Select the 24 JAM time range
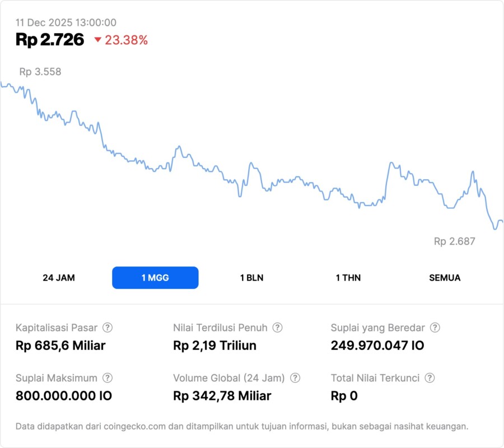This screenshot has height=448, width=504. pos(59,278)
